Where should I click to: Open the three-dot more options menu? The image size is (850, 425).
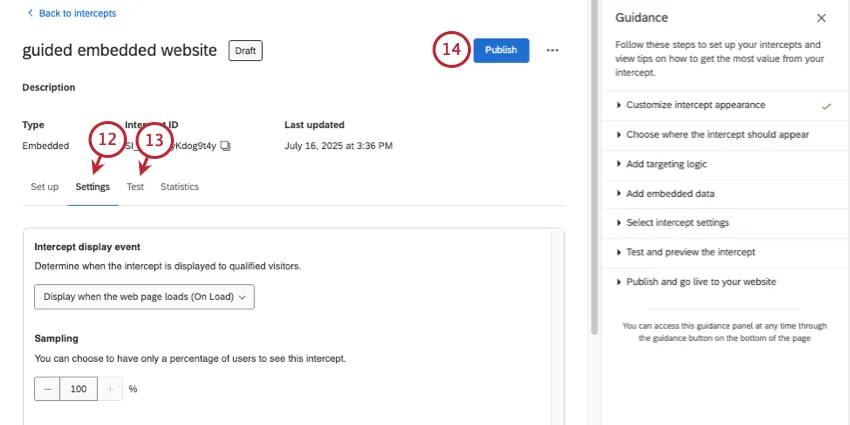tap(552, 50)
